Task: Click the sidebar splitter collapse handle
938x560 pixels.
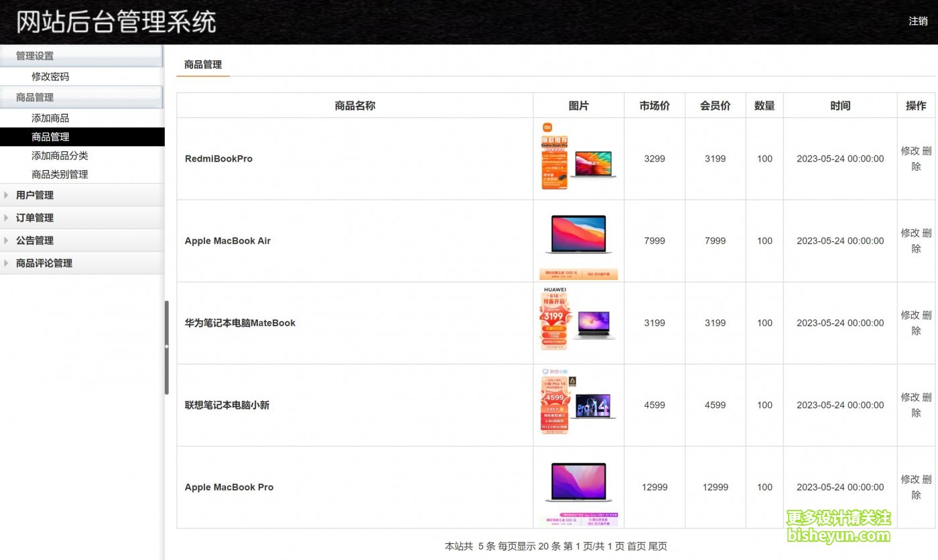Action: [x=167, y=347]
